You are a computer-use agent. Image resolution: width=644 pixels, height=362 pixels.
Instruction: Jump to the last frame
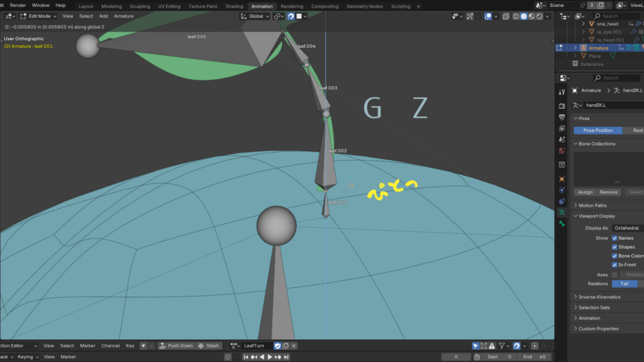(286, 357)
